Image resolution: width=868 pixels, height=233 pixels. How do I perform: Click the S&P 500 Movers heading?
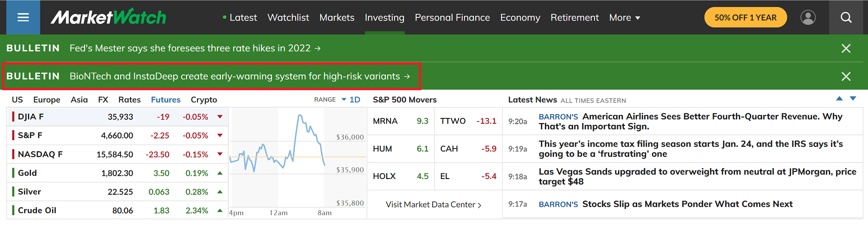tap(404, 100)
